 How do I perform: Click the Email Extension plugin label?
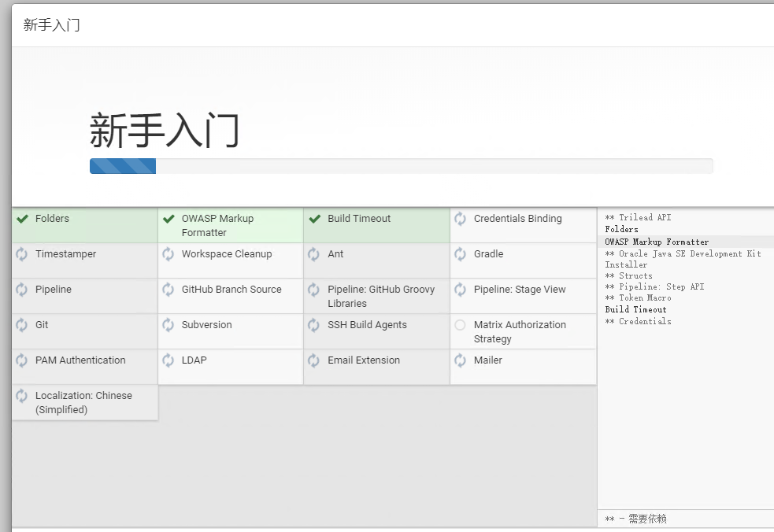tap(364, 360)
